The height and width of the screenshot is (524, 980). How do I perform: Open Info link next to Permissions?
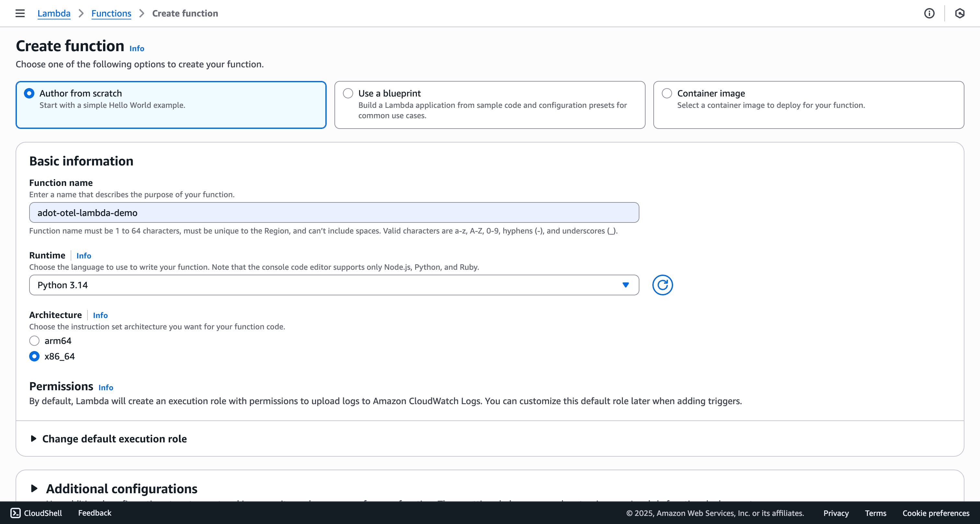pos(105,387)
